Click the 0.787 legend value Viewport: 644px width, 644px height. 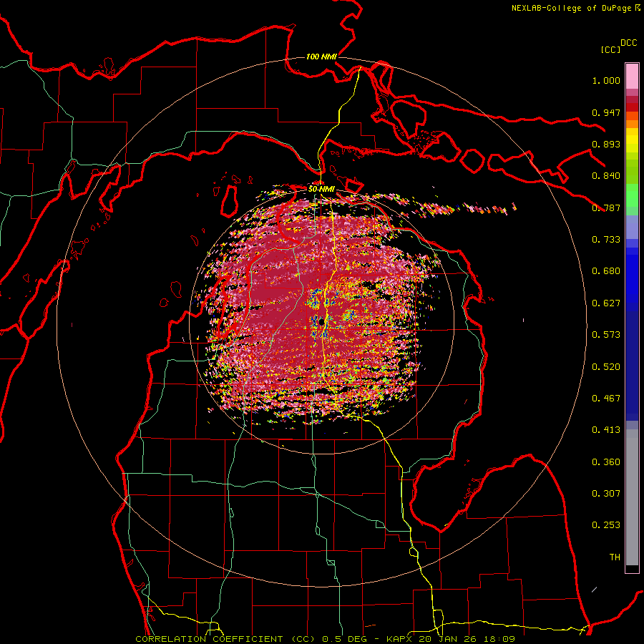click(606, 208)
